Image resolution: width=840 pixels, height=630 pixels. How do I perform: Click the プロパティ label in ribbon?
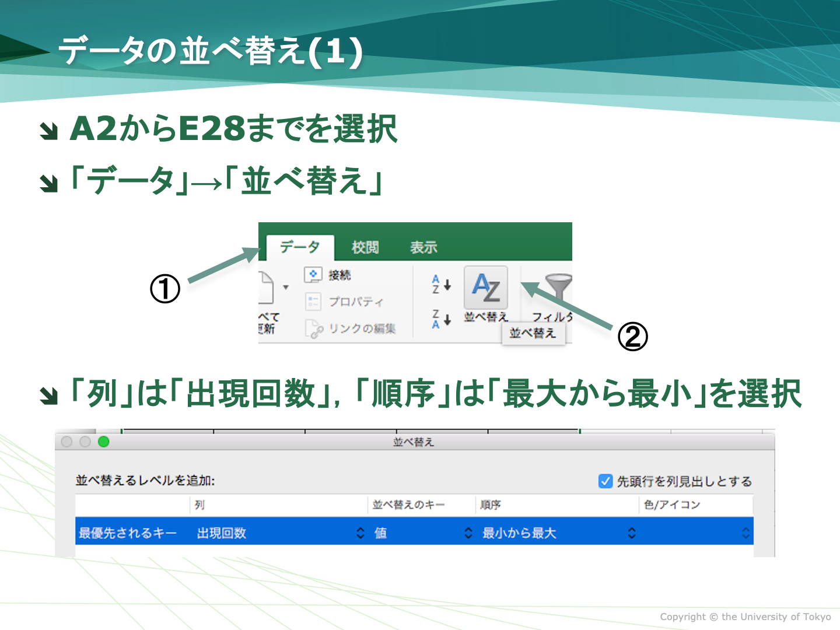[356, 302]
